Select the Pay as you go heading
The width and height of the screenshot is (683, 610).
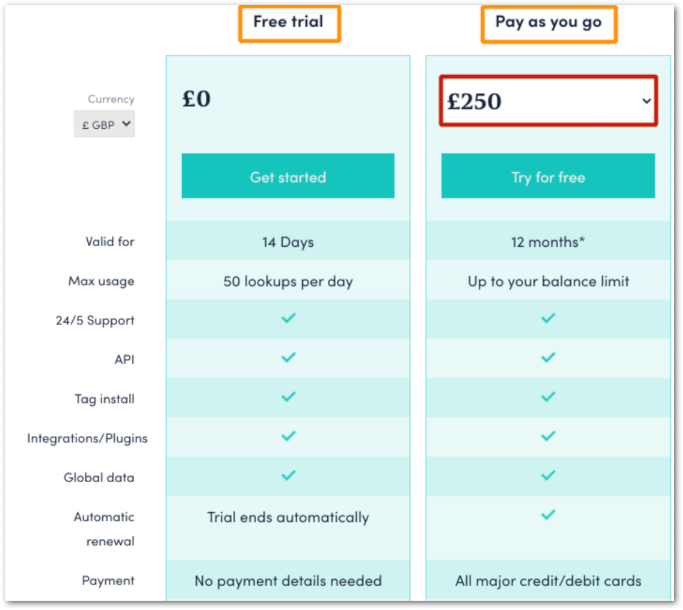pos(548,22)
